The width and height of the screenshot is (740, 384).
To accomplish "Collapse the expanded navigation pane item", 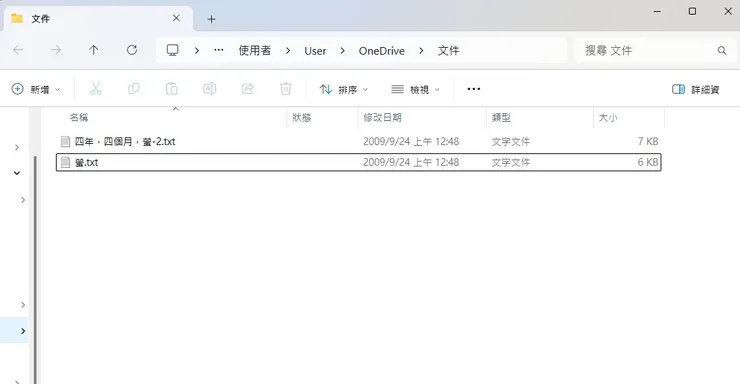I will pos(17,173).
